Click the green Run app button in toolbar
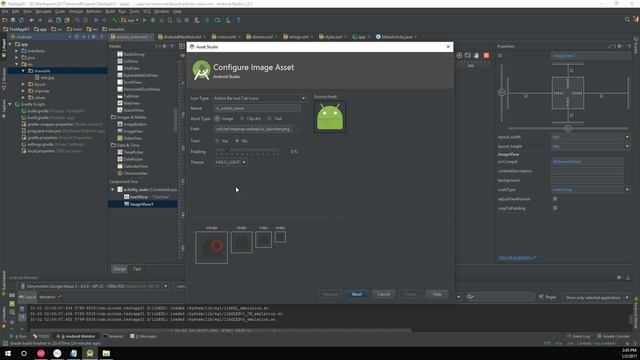Screen dimensions: 640x360 (x=144, y=20)
